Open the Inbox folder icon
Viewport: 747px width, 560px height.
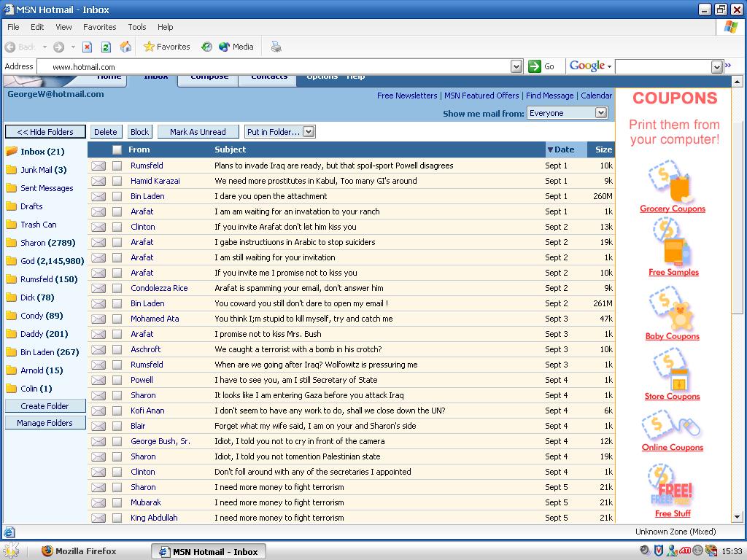point(12,152)
